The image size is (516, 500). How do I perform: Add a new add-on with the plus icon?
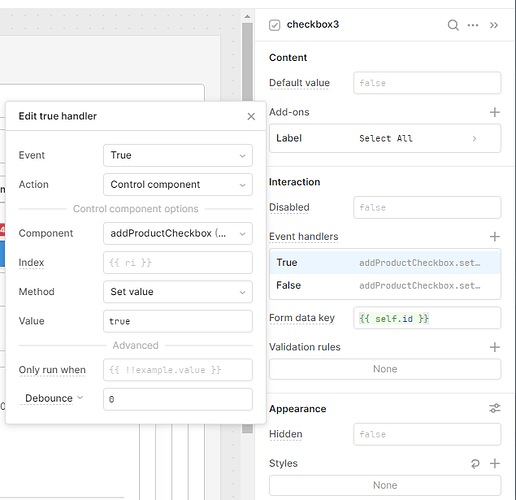coord(495,112)
